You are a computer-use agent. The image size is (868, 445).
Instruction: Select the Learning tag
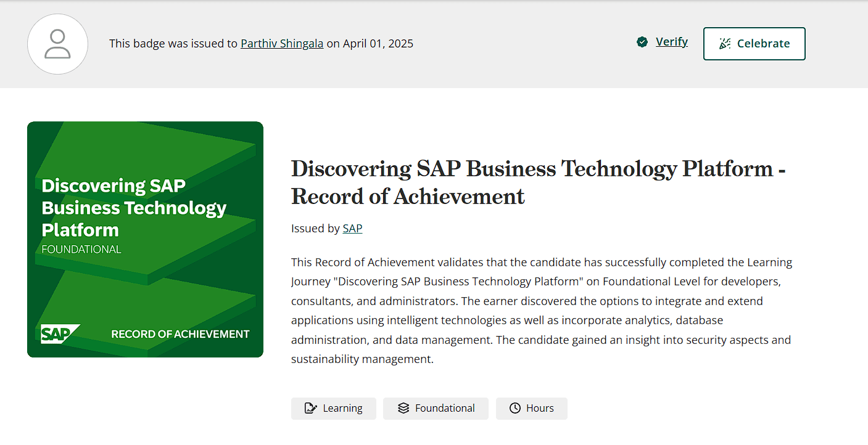(334, 408)
